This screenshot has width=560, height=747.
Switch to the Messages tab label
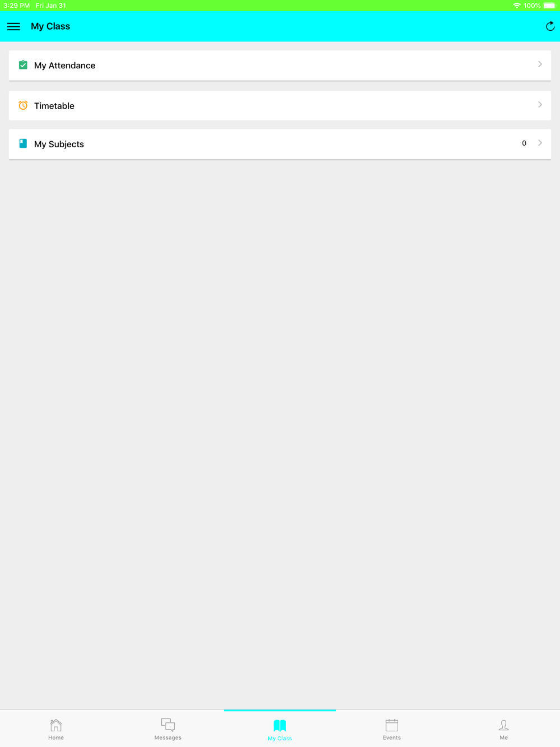[168, 737]
